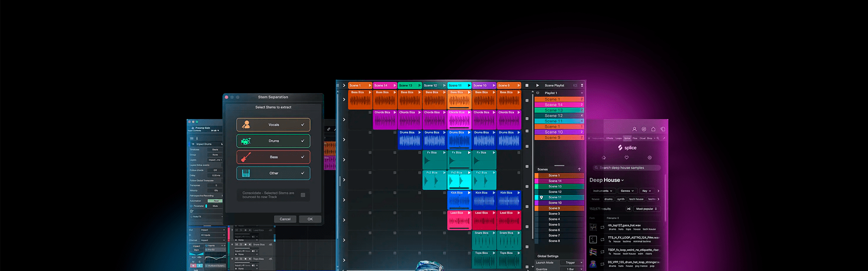
Task: Click the Splice logo
Action: coord(627,148)
